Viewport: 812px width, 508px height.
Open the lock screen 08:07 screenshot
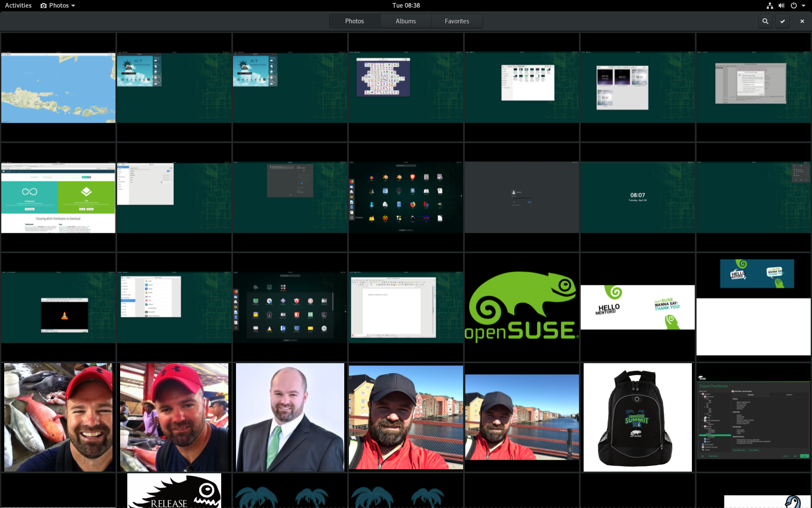(637, 197)
